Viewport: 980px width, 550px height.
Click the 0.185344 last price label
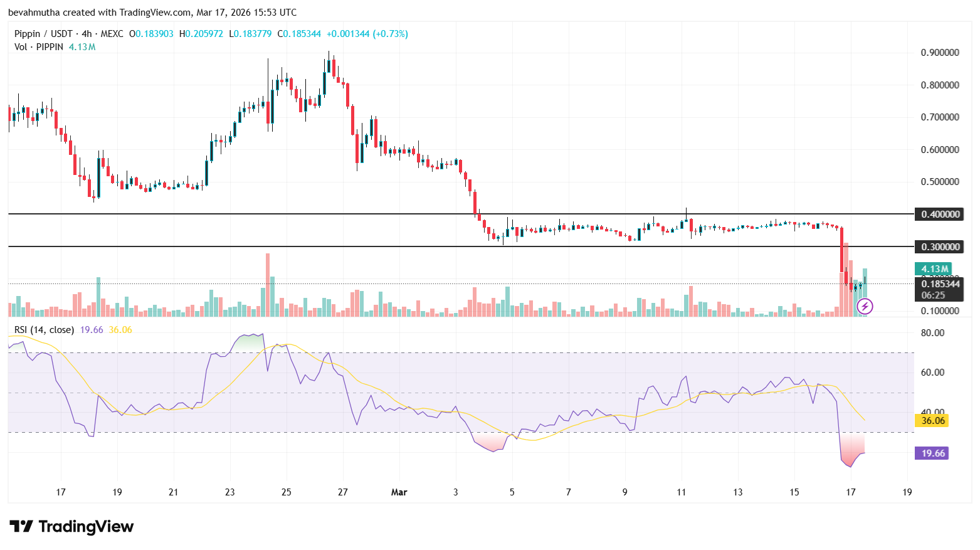tap(939, 284)
